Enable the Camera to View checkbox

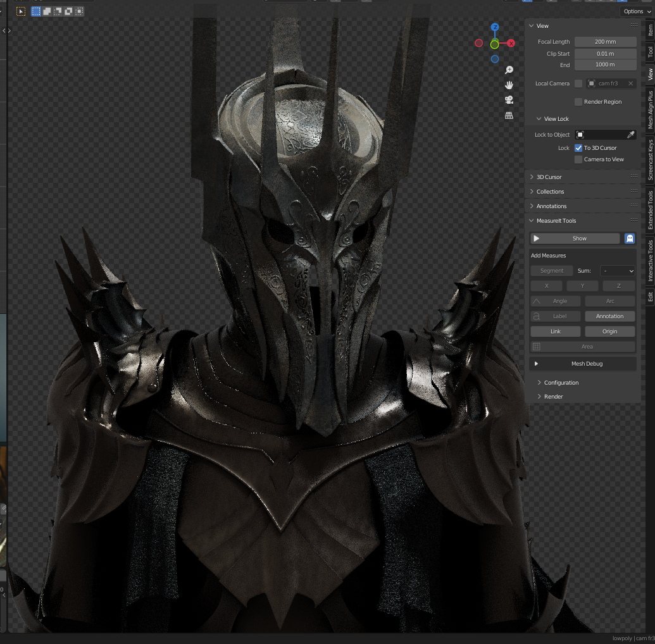[578, 159]
